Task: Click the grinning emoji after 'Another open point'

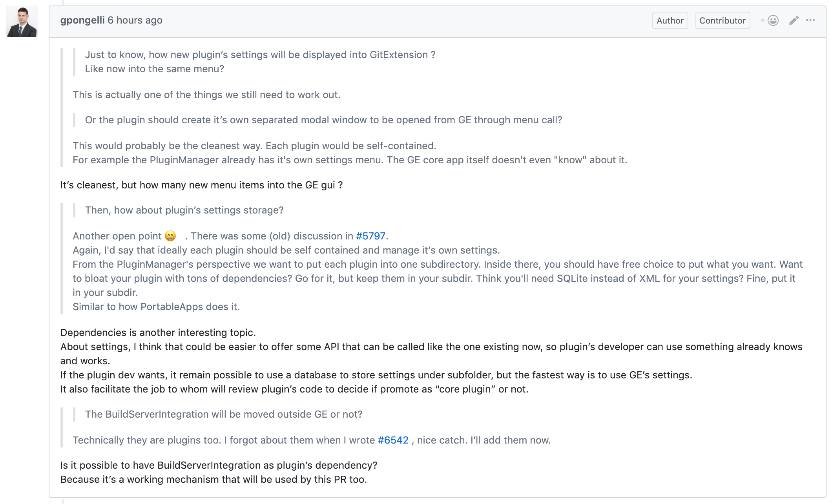Action: point(170,236)
